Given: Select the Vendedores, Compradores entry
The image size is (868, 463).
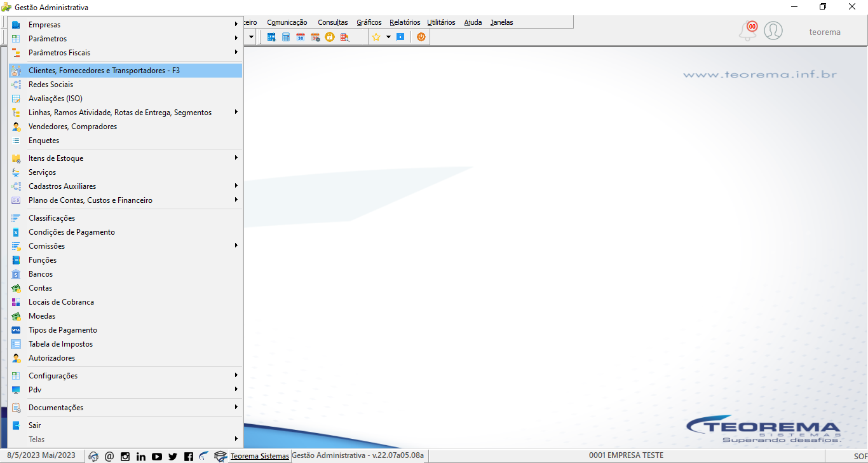Looking at the screenshot, I should click(125, 127).
